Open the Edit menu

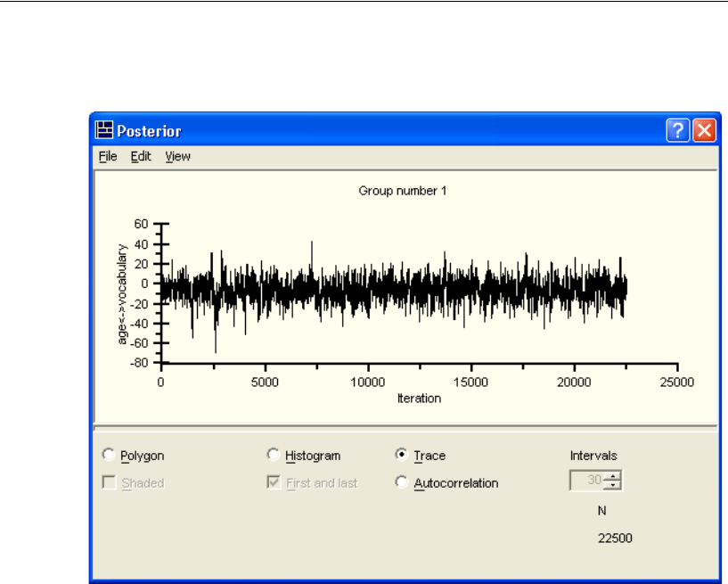(x=141, y=156)
